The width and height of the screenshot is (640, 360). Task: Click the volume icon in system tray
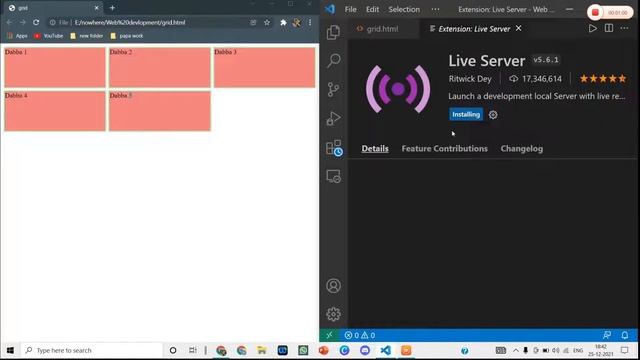[x=556, y=350]
